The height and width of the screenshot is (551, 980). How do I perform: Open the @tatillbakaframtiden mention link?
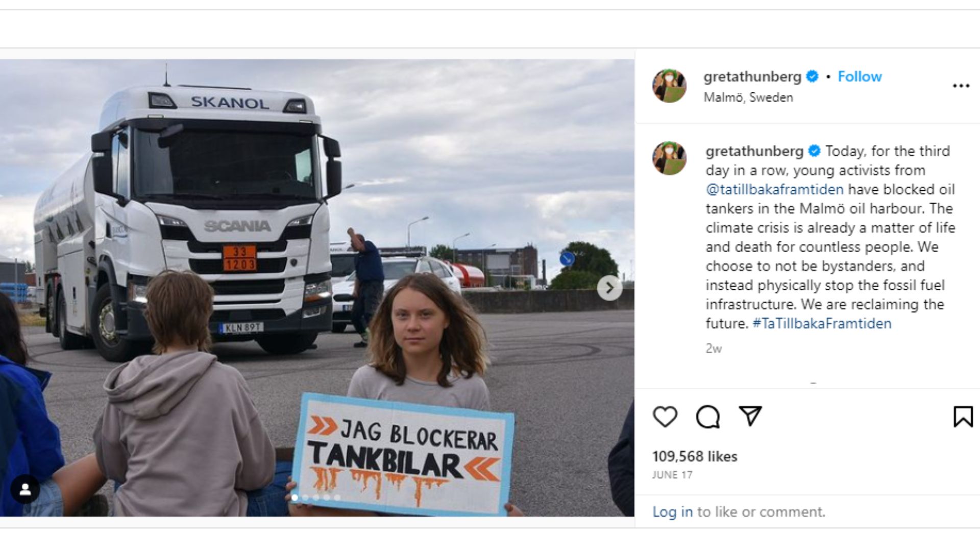point(774,189)
